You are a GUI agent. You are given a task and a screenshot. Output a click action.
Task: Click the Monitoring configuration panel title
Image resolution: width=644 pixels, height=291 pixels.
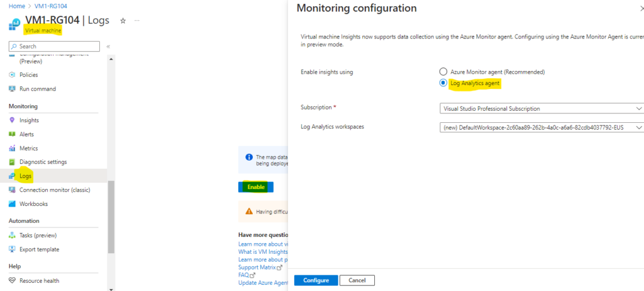(357, 8)
